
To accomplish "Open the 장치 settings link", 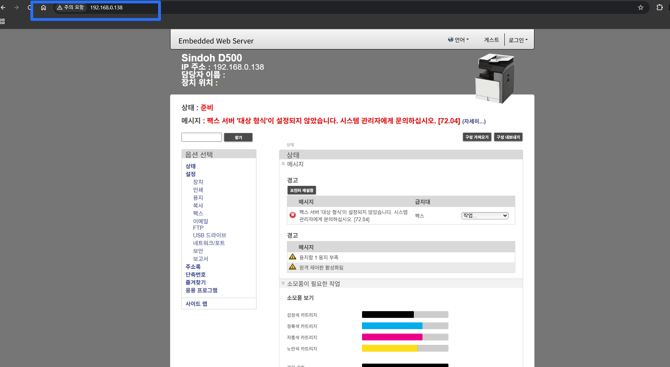I will click(198, 182).
